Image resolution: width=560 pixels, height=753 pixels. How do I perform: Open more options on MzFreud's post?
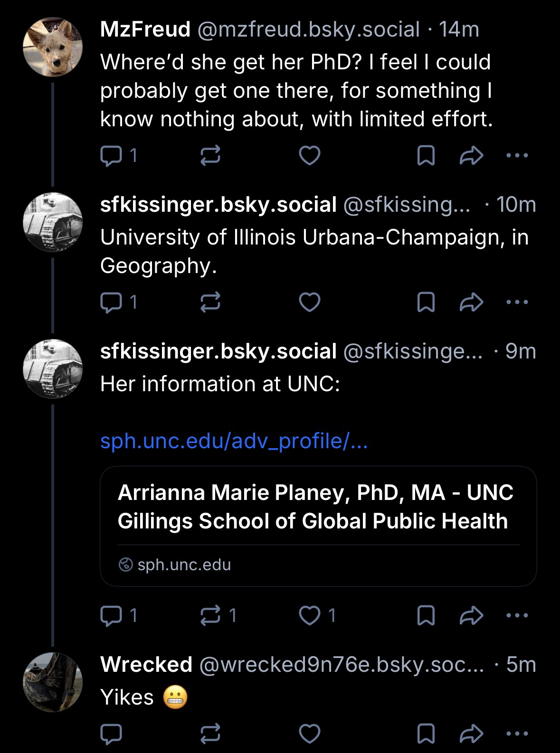click(x=517, y=156)
